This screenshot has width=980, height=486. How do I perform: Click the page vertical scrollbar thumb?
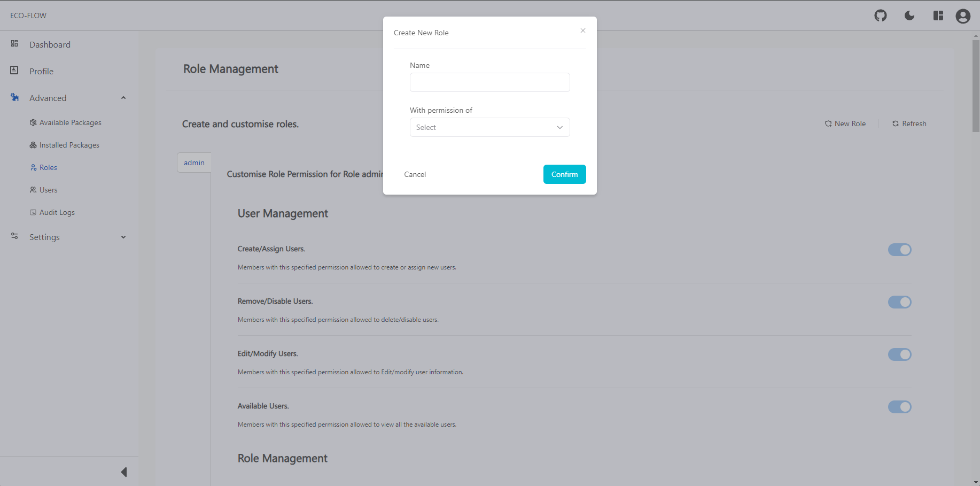[x=976, y=86]
